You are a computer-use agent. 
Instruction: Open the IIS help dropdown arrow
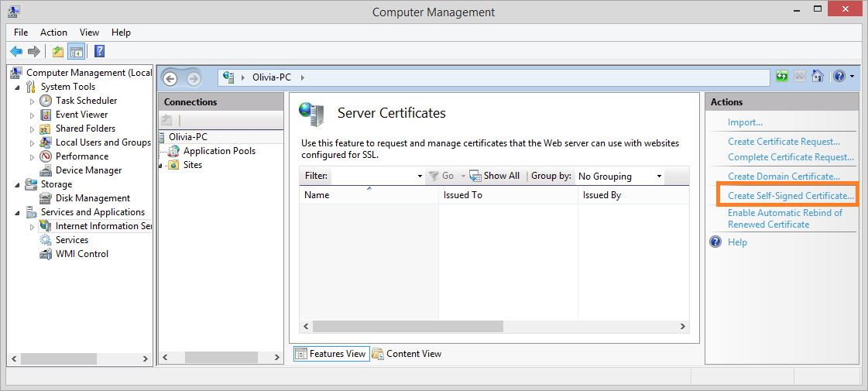tap(852, 77)
